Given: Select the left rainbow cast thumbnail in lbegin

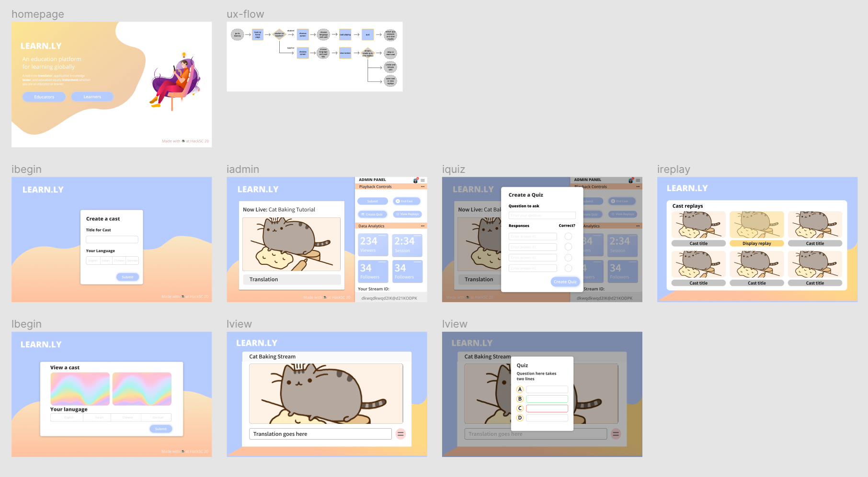Looking at the screenshot, I should [x=80, y=389].
